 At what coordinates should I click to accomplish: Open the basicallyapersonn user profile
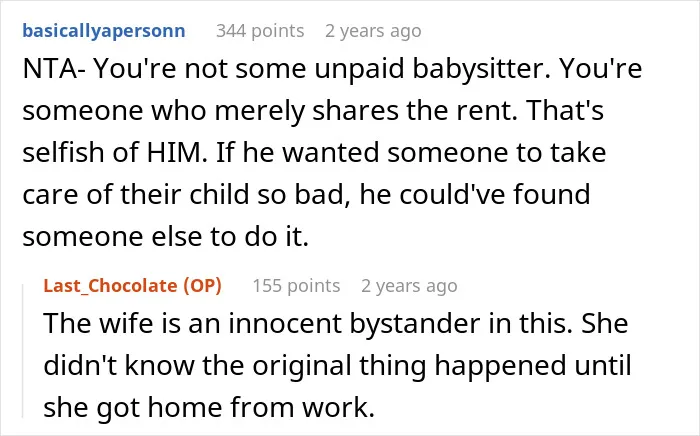click(x=104, y=31)
